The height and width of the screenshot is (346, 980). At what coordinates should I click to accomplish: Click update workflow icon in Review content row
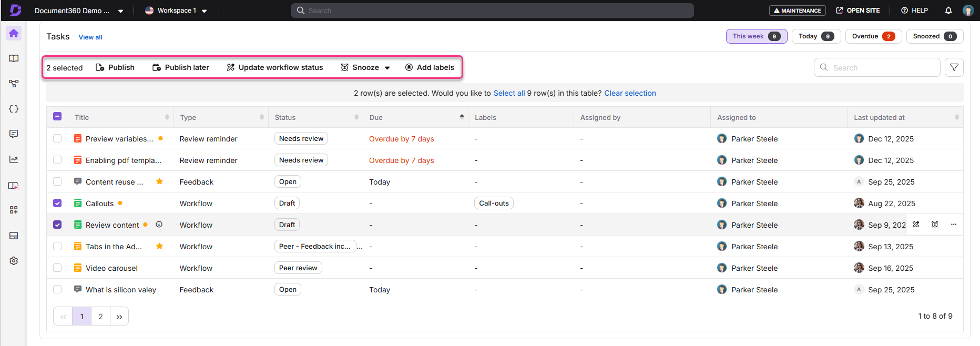916,225
